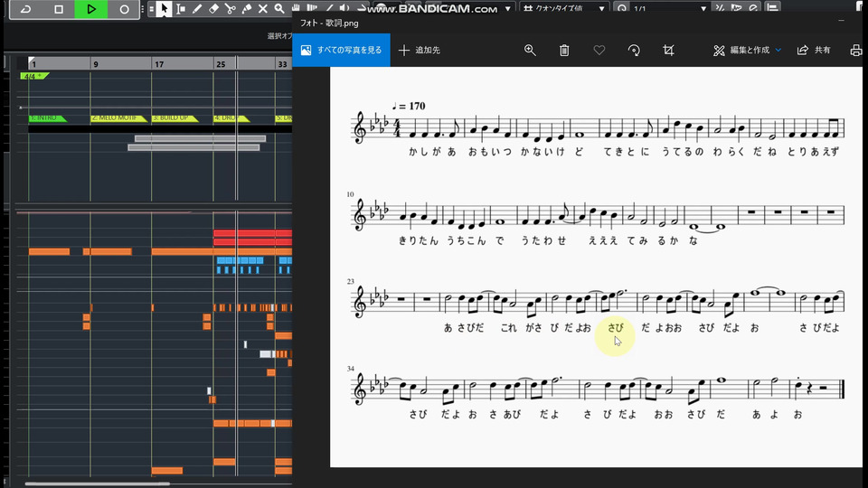
Task: Open the dropdown arrow left of quantize preset
Action: point(507,9)
